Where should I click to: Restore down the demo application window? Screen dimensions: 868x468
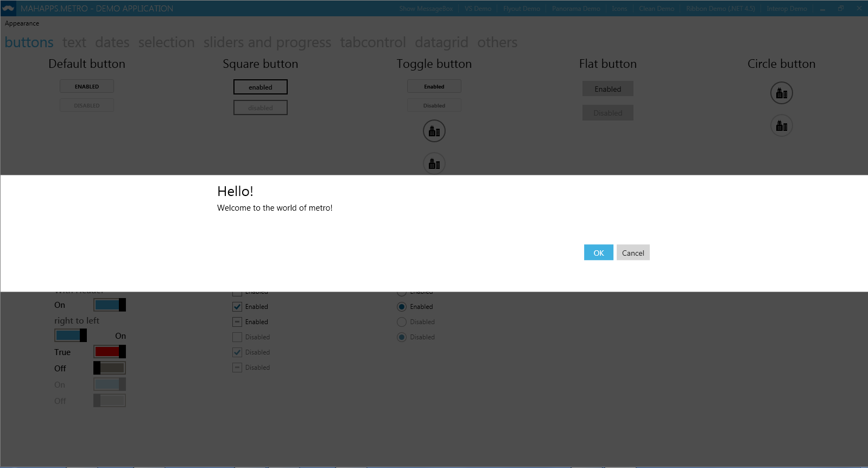[x=841, y=8]
